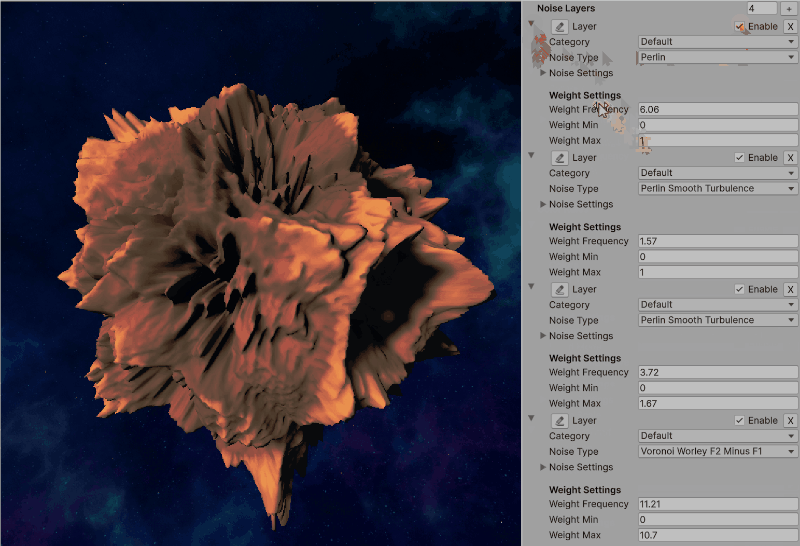Screen dimensions: 800x546
Task: Expand Noise Settings of the fourth layer
Action: (x=543, y=467)
